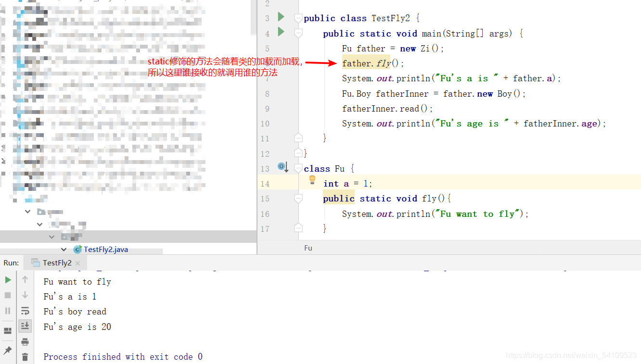The height and width of the screenshot is (364, 641).
Task: Clear all console output with trash icon
Action: [x=25, y=357]
